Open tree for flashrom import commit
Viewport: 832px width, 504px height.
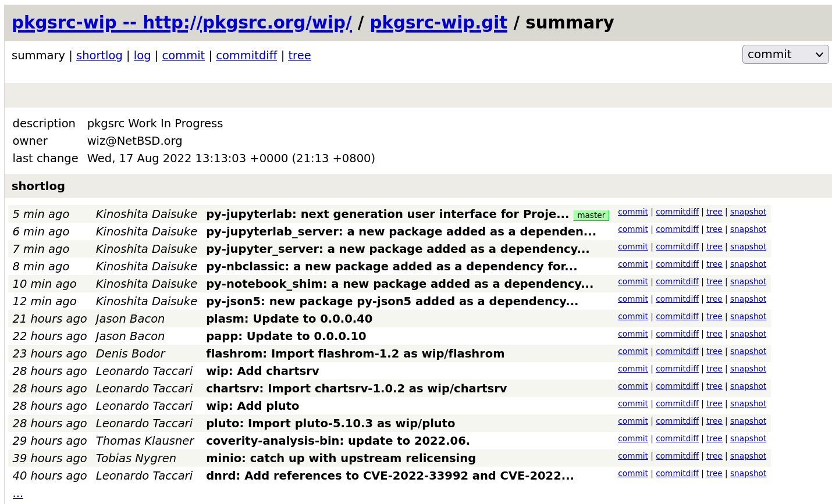[x=714, y=351]
